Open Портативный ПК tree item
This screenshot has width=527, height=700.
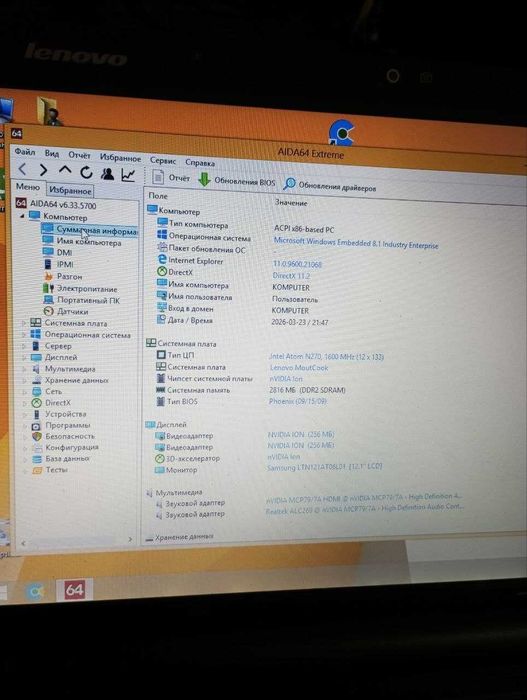(x=82, y=300)
